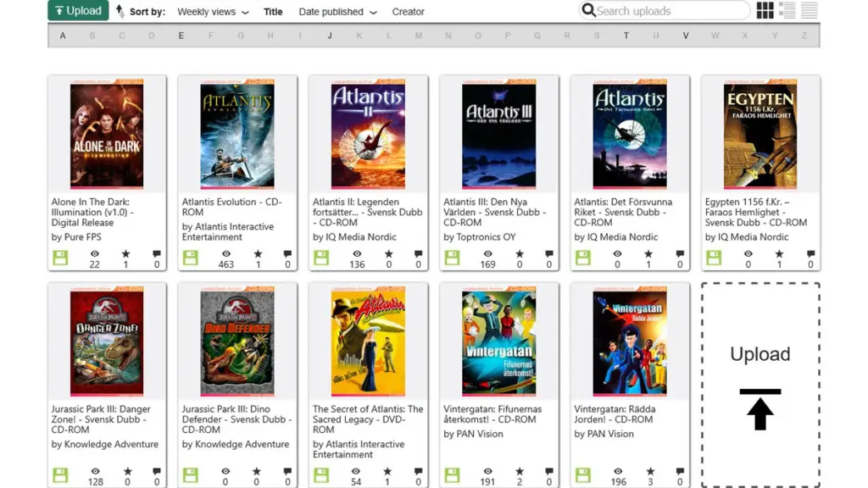Click software disk icon on Alone In The Dark

(60, 258)
